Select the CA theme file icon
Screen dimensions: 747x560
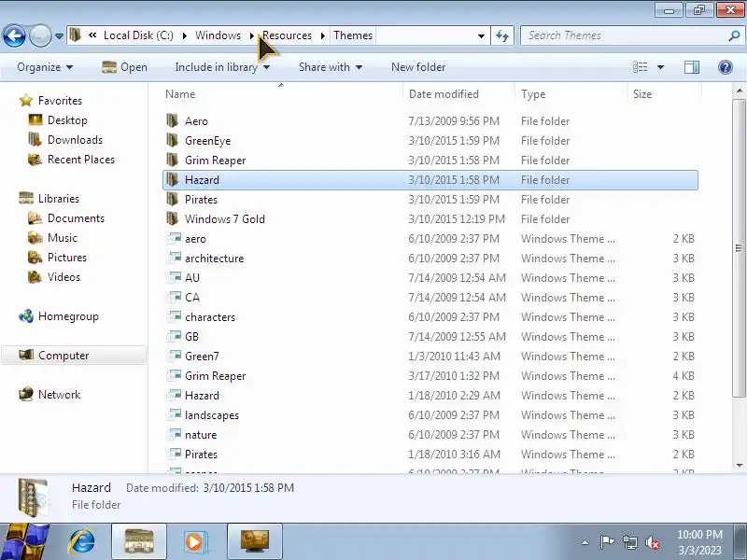[x=174, y=297]
